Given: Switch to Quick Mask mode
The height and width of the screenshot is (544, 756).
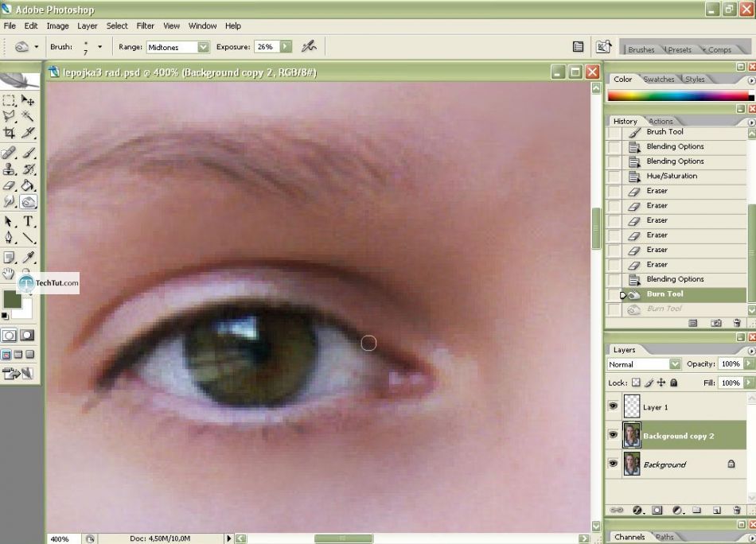Looking at the screenshot, I should click(27, 336).
